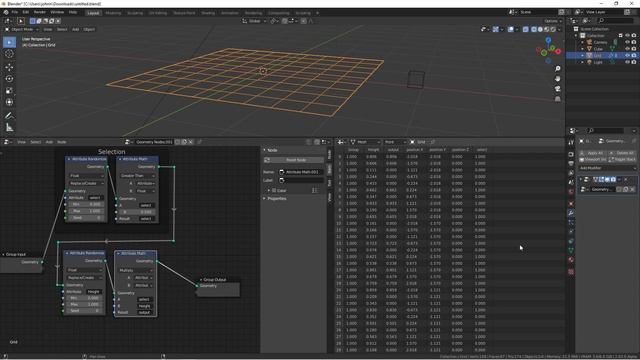Click the Camera object icon in outliner
Viewport: 640px width, 360px height.
pos(589,42)
